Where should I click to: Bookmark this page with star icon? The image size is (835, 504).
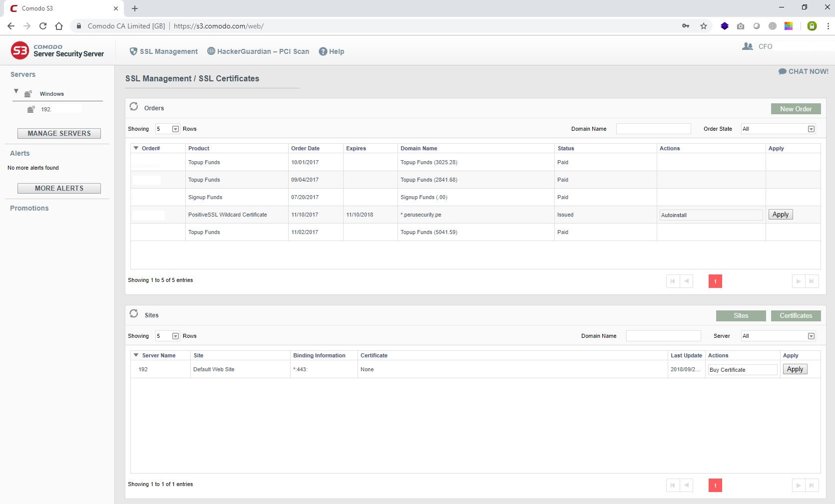704,26
